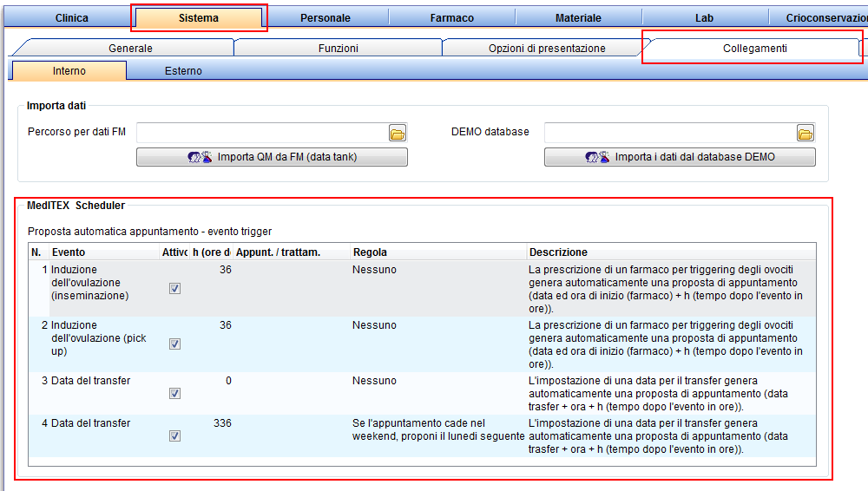Click the Percorso per dati FM input field
The image size is (868, 491).
pos(262,134)
